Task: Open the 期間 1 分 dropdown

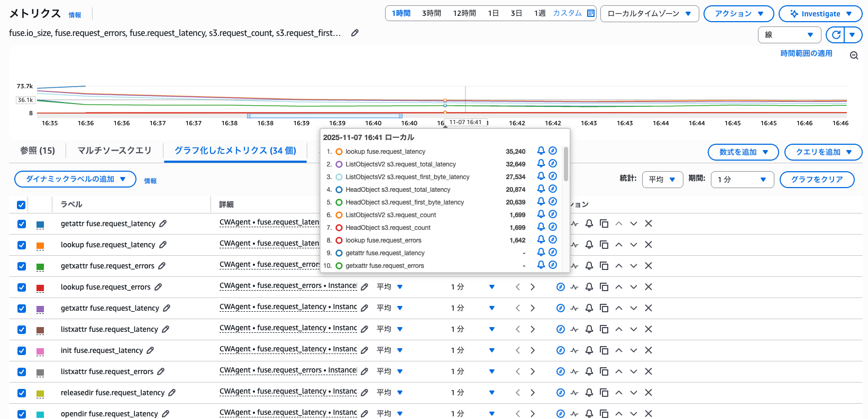Action: [743, 180]
